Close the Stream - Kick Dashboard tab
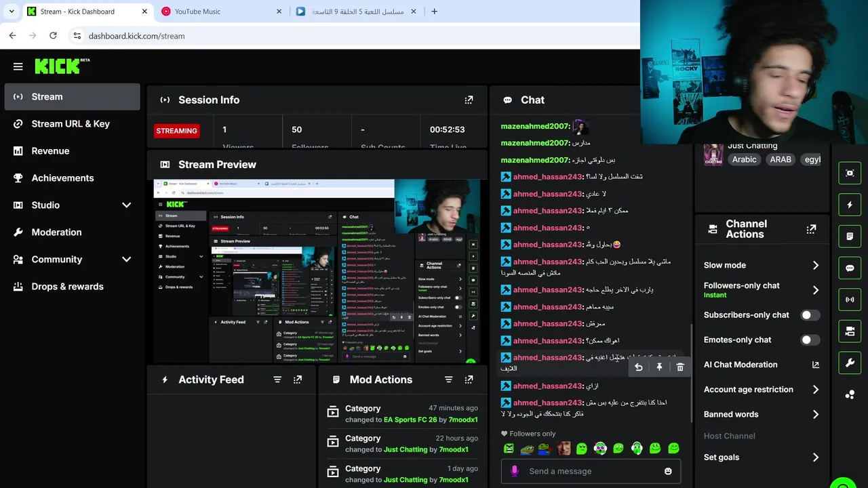This screenshot has width=868, height=488. click(x=144, y=12)
